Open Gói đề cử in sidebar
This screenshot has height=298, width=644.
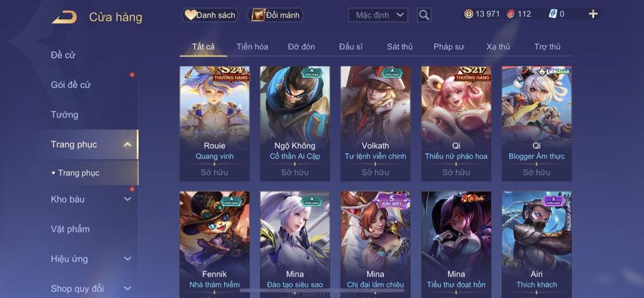click(x=70, y=85)
